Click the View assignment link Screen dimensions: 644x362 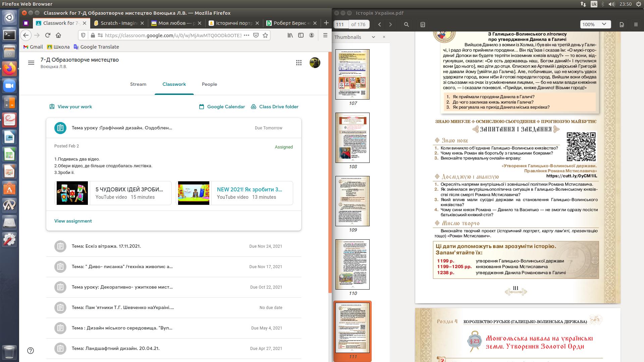(x=73, y=221)
